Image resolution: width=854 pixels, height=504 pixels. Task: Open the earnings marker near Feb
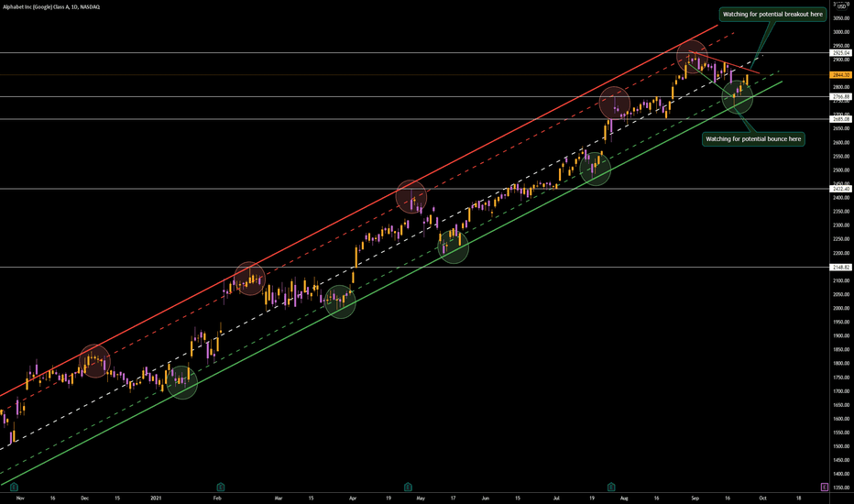click(x=221, y=487)
